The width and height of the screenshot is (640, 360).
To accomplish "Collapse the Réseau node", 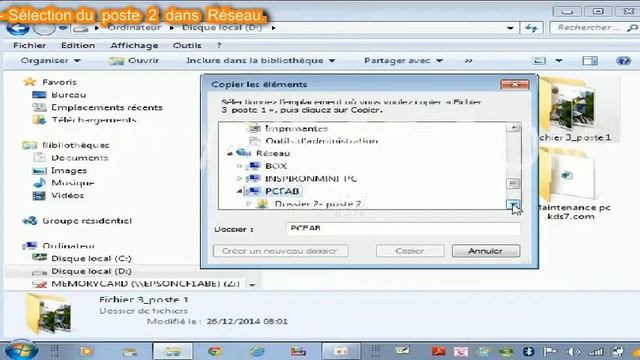I will click(x=230, y=153).
